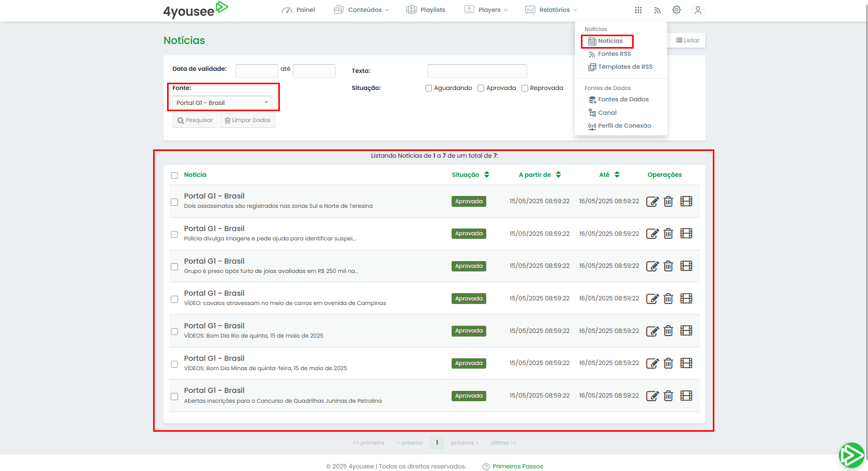
Task: Select the Teresina assassinatos row checkbox
Action: (174, 202)
